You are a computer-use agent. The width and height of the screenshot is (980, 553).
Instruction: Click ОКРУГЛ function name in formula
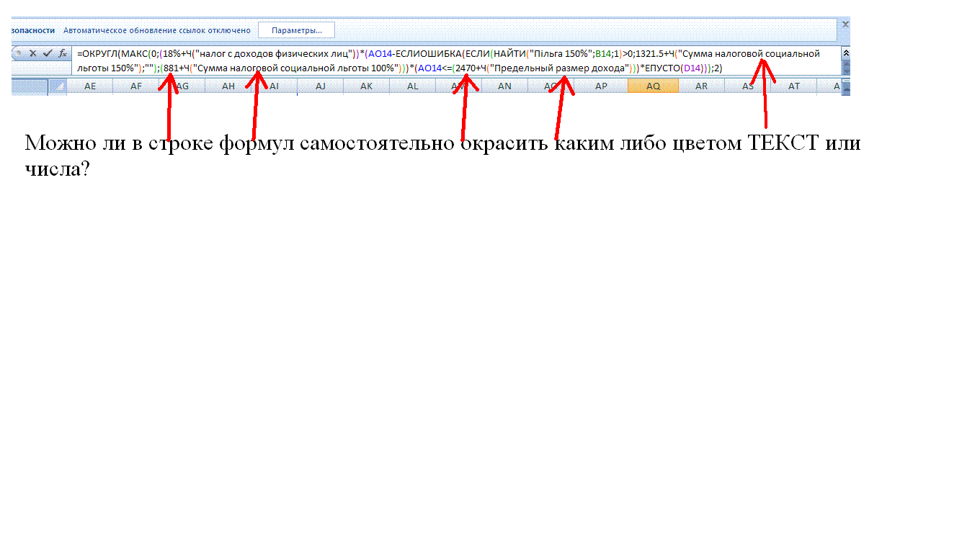pos(100,53)
